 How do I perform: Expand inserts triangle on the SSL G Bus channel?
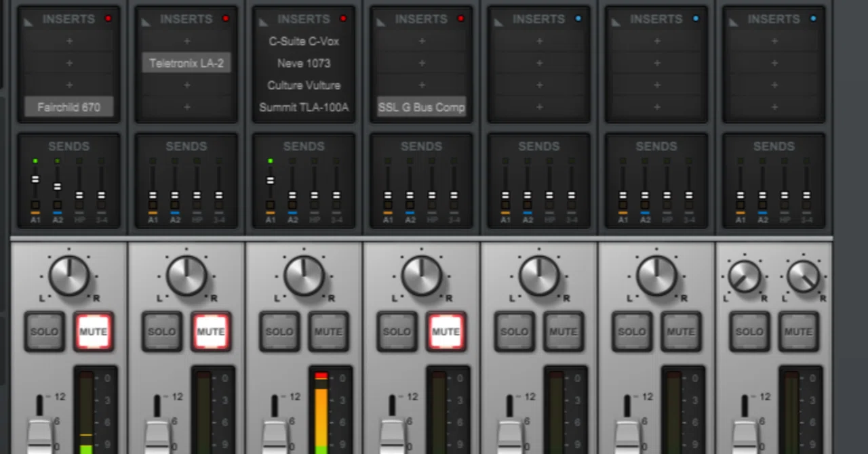381,22
